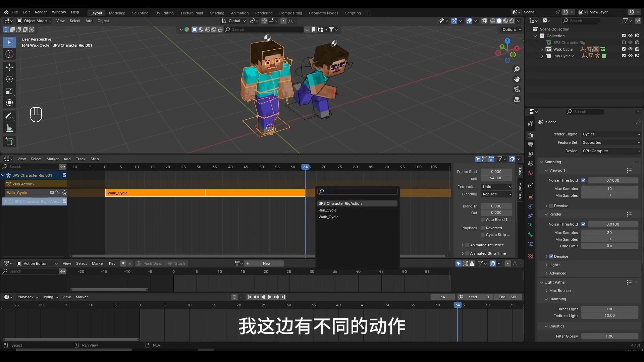This screenshot has width=644, height=362.
Task: Disable the Render Denoise checkbox
Action: tap(551, 256)
